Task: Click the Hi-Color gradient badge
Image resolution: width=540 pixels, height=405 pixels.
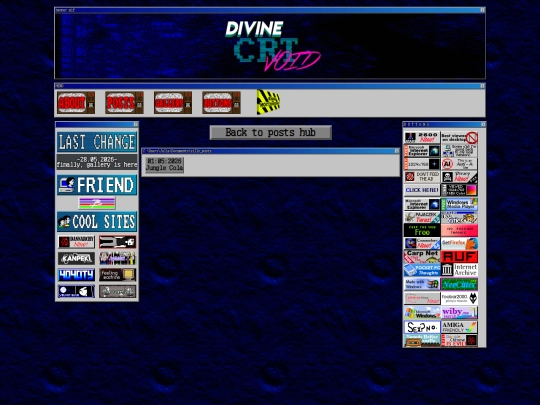Action: click(x=459, y=190)
